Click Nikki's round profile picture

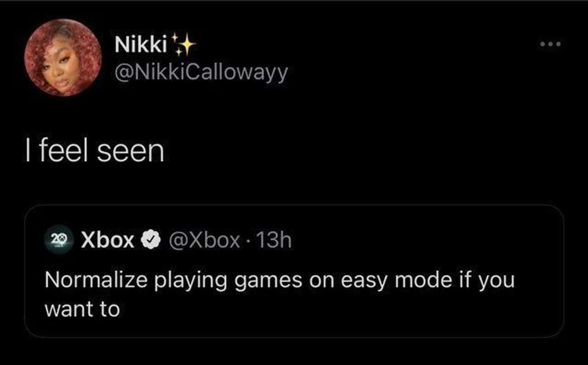click(63, 58)
